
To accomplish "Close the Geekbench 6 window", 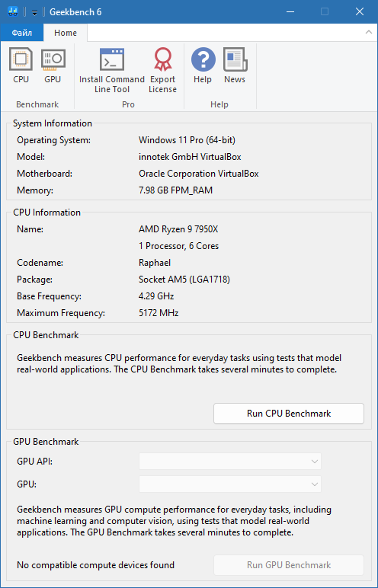I will pos(359,11).
